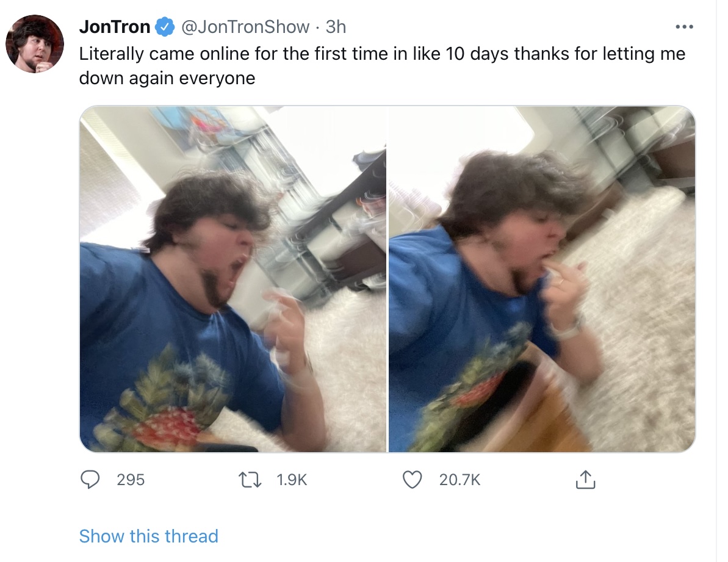Click the 1.9K retweet count
The width and height of the screenshot is (728, 562).
(292, 480)
